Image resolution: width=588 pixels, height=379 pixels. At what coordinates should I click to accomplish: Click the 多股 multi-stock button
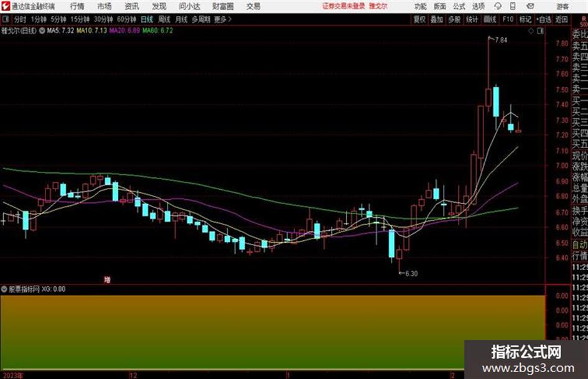click(454, 19)
